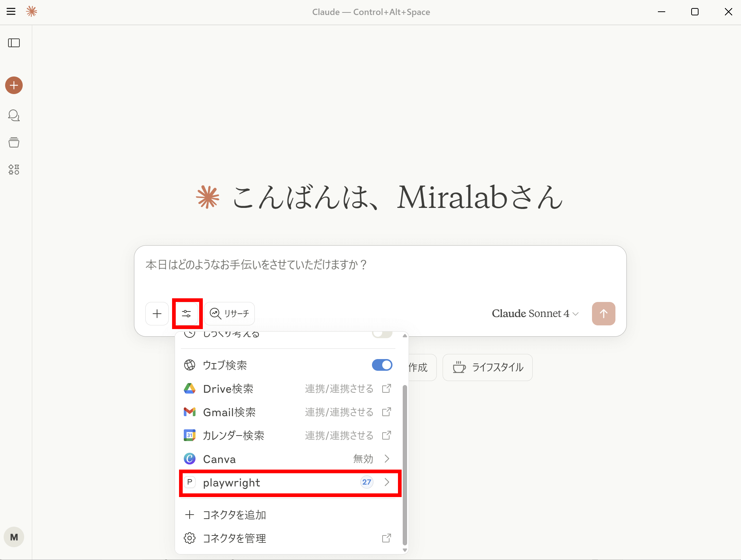Toggle the じっくり考える switch

click(382, 335)
